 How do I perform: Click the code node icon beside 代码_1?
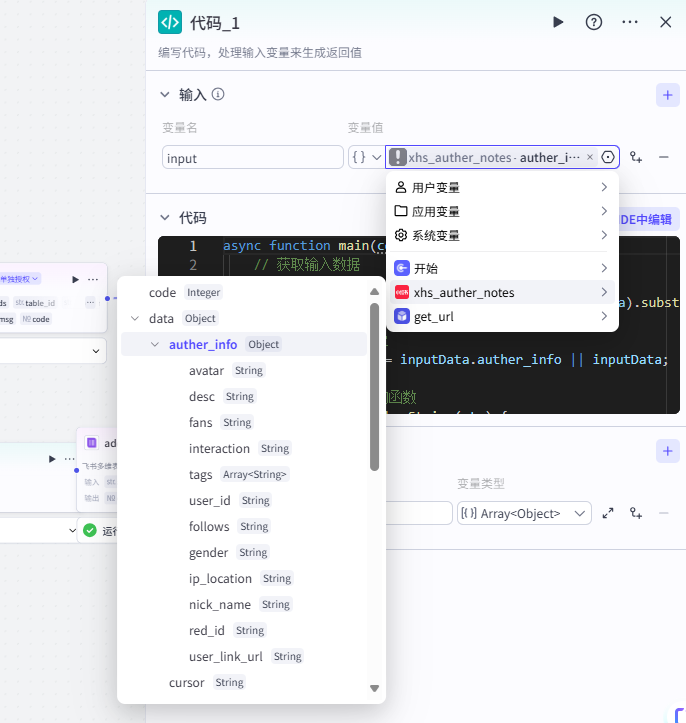170,22
